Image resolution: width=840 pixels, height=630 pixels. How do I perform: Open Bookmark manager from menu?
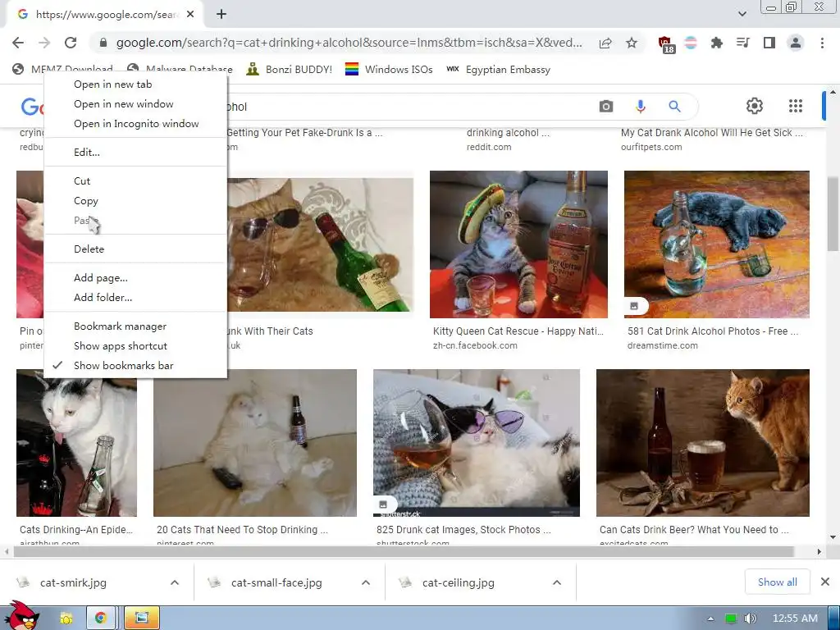(x=135, y=326)
